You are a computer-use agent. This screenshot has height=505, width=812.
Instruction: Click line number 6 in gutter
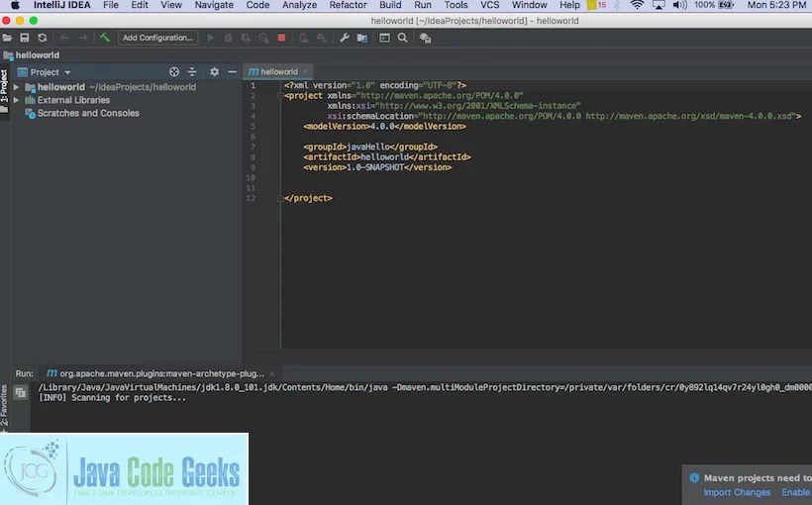click(253, 137)
